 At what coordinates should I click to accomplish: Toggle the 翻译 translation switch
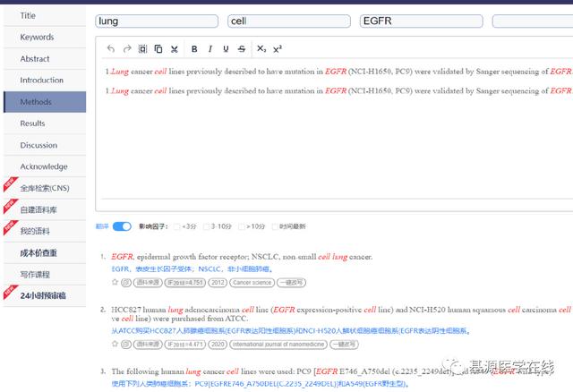click(x=122, y=226)
